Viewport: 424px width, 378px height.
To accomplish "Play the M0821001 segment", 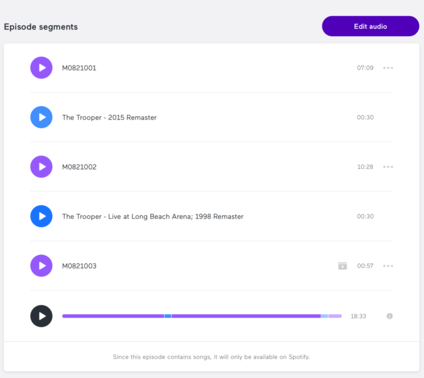I will coord(41,68).
